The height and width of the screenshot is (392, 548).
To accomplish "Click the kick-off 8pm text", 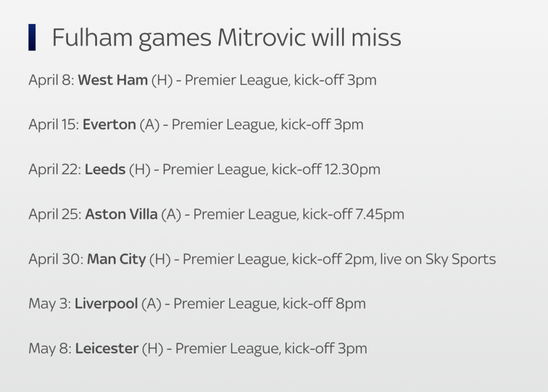I will click(x=324, y=304).
